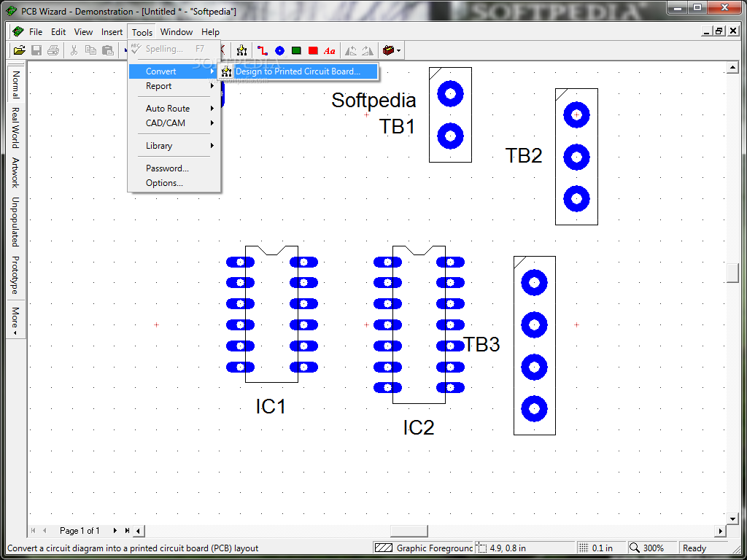747x560 pixels.
Task: Select the green rectangle copper area tool
Action: (x=296, y=50)
